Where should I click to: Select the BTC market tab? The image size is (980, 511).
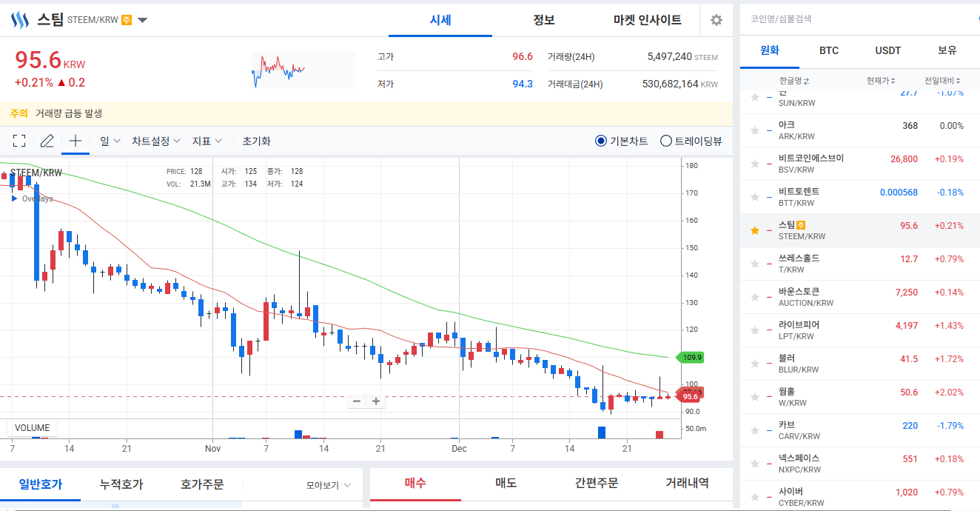point(829,50)
